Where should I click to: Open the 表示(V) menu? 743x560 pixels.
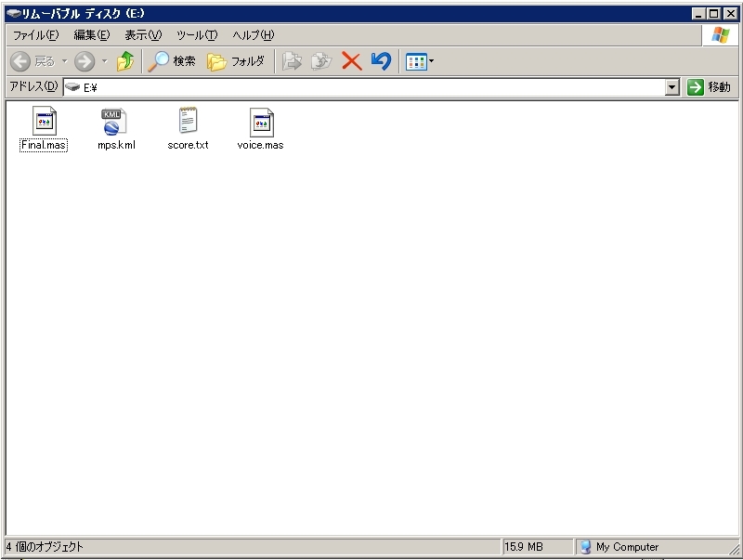(143, 35)
